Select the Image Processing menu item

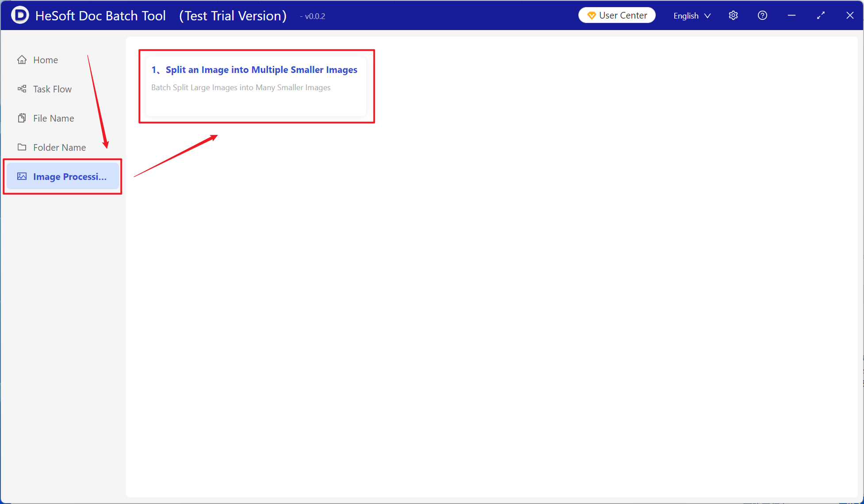tap(62, 176)
